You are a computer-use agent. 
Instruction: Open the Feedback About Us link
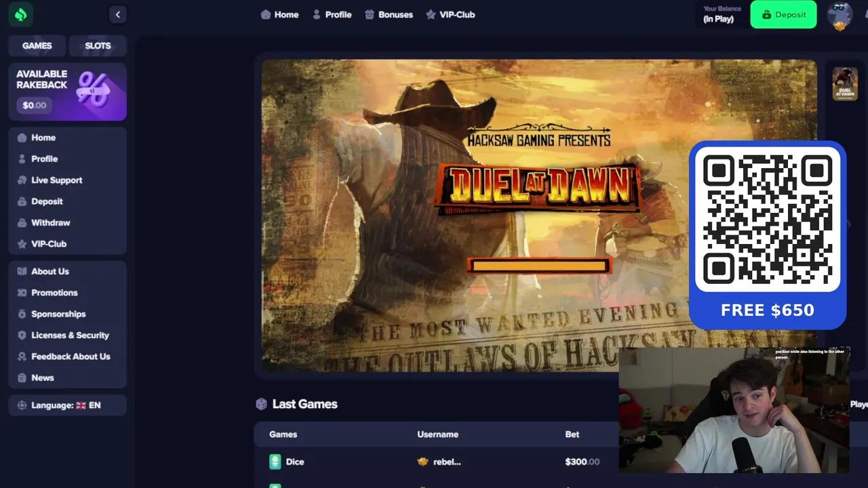point(23,356)
